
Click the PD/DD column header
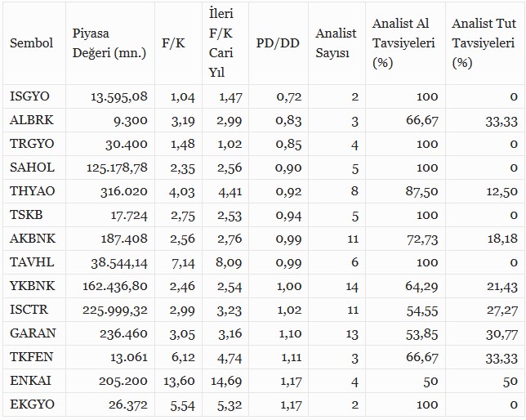278,42
